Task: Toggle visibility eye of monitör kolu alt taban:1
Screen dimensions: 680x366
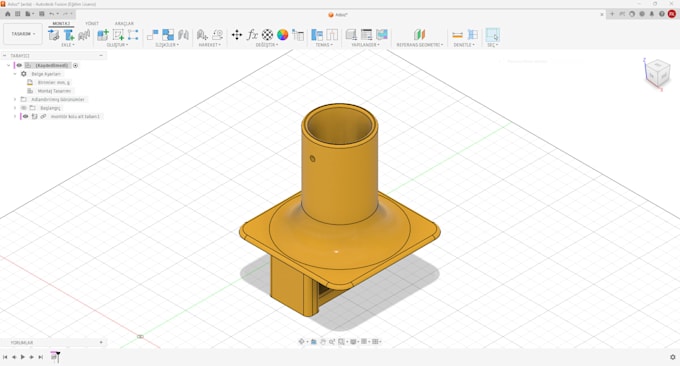Action: click(26, 117)
